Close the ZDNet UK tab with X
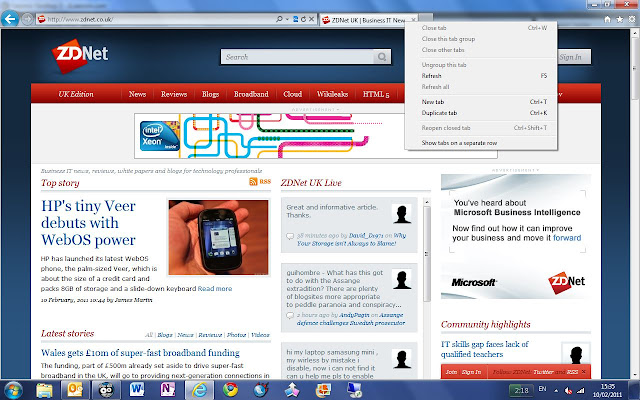640x400 pixels. click(x=413, y=20)
